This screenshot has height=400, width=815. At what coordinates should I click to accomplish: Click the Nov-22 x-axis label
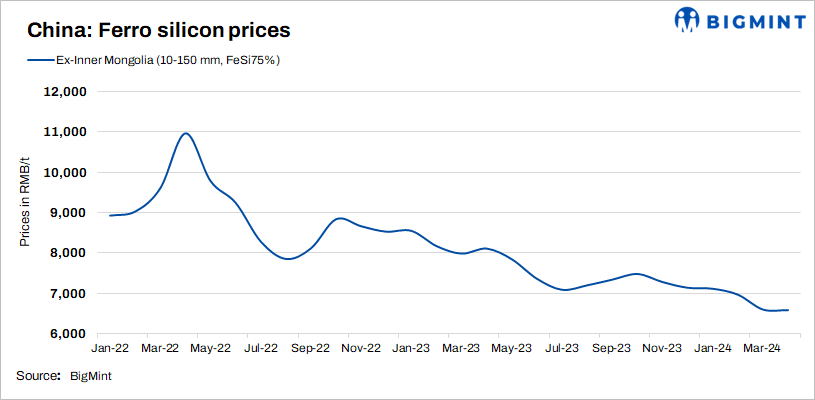[360, 349]
